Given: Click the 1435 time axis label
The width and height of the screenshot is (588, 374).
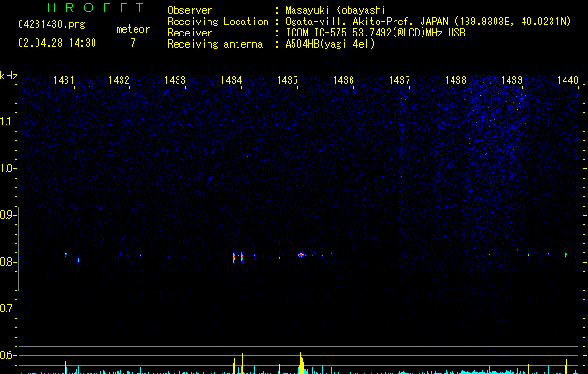Looking at the screenshot, I should pyautogui.click(x=287, y=80).
